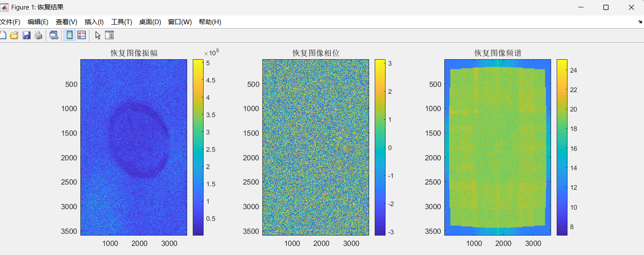
Task: Click the 恢复图像振幅 plot title
Action: [134, 53]
